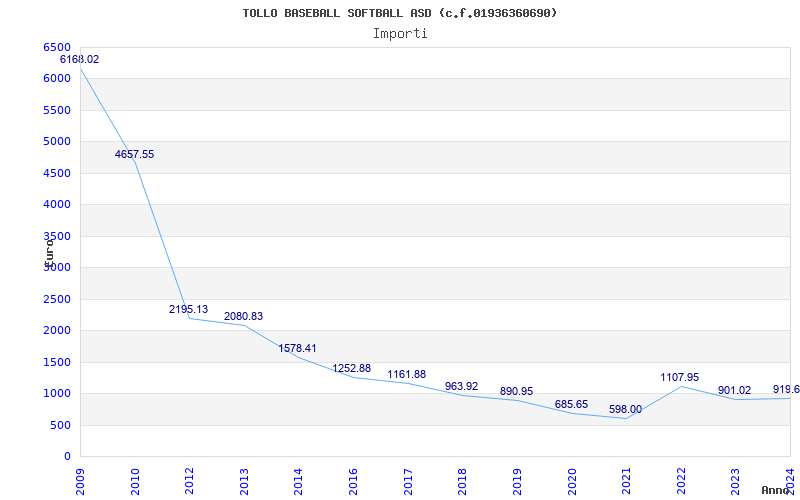The image size is (800, 500).
Task: Select the 2195.13 data label
Action: pos(188,309)
